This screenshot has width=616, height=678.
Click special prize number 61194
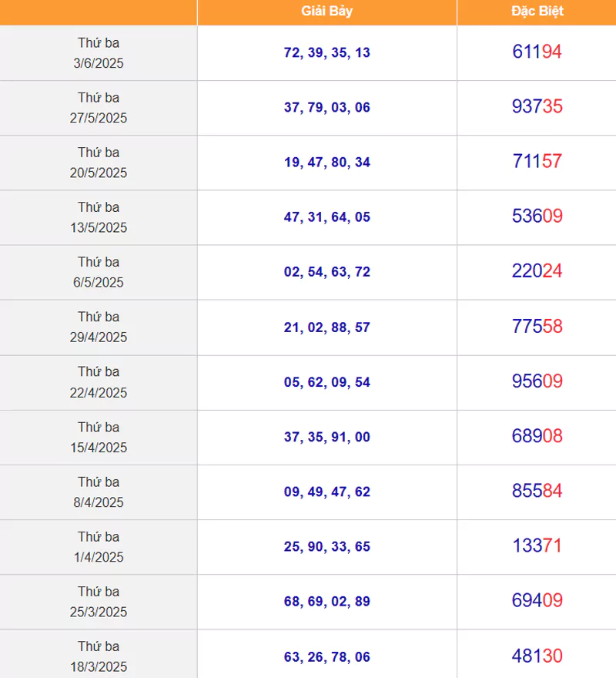[x=537, y=52]
